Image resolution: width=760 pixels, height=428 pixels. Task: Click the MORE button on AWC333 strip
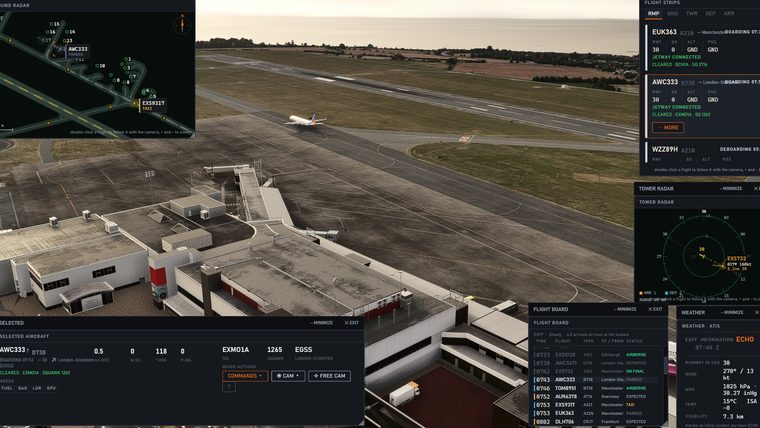pos(668,127)
